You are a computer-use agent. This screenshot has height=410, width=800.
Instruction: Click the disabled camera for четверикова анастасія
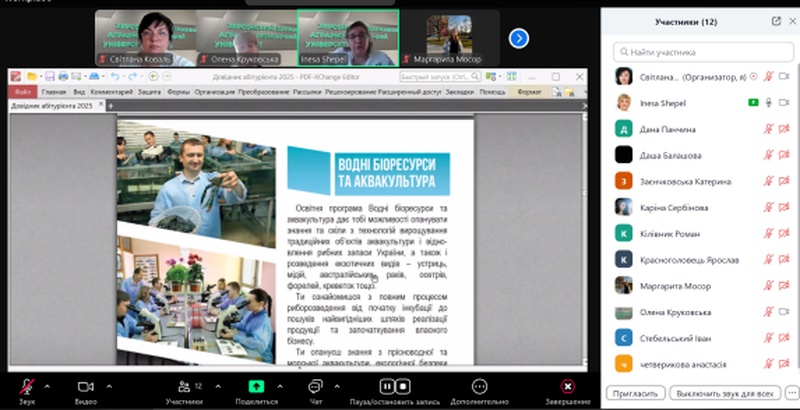(x=784, y=364)
